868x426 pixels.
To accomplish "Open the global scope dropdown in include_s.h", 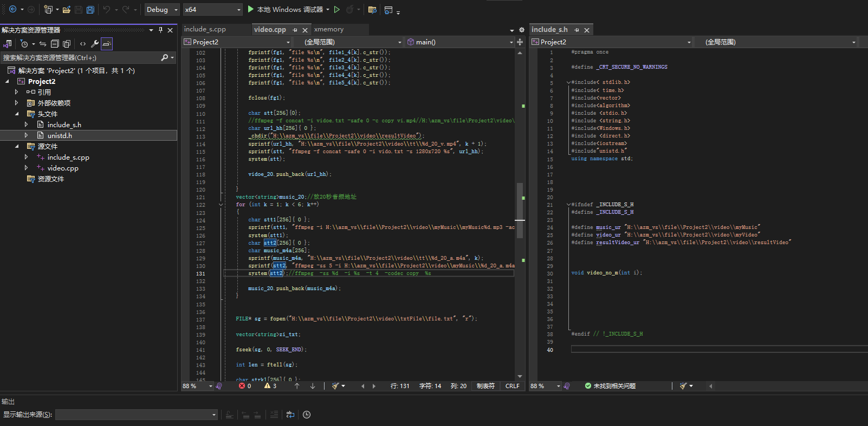I will click(778, 42).
